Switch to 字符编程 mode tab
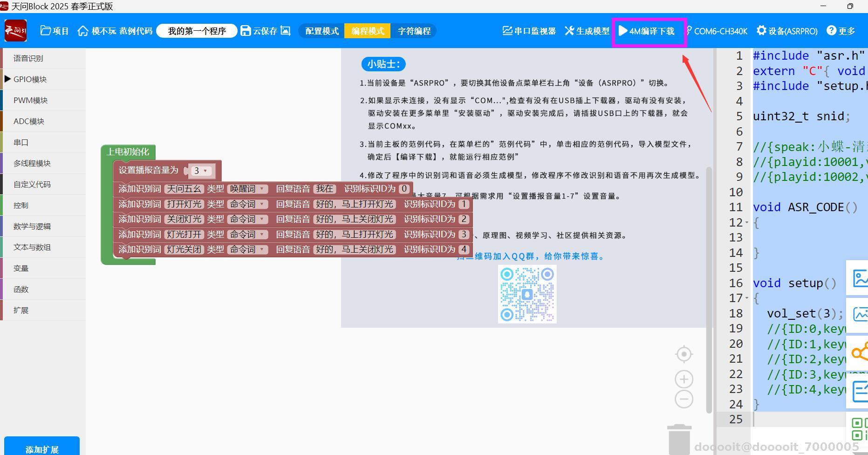868x455 pixels. [x=414, y=31]
